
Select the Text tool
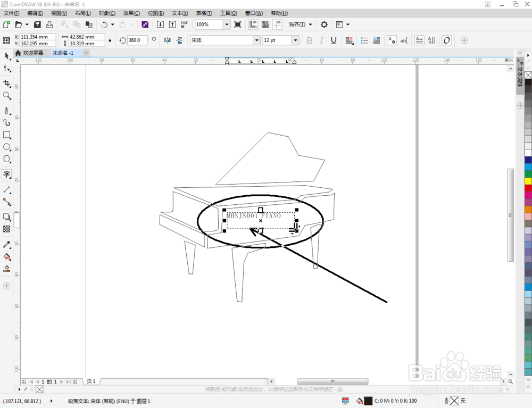(6, 174)
